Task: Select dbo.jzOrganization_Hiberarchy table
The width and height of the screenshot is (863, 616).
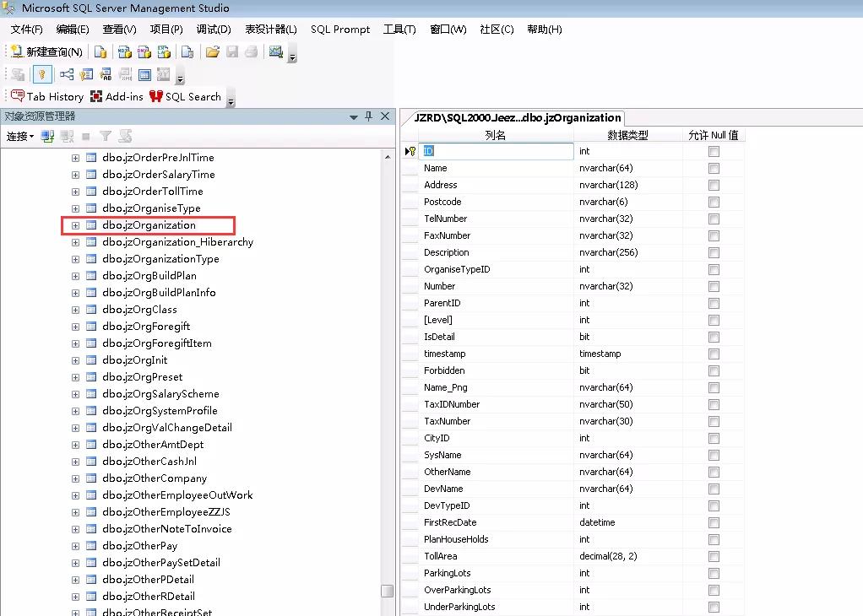Action: coord(178,242)
